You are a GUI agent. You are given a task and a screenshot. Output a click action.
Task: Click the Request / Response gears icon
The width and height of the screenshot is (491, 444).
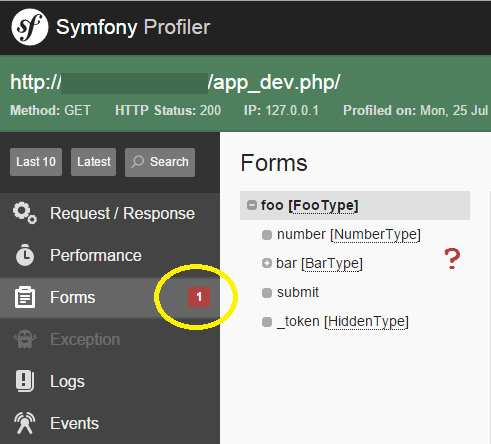click(x=25, y=213)
